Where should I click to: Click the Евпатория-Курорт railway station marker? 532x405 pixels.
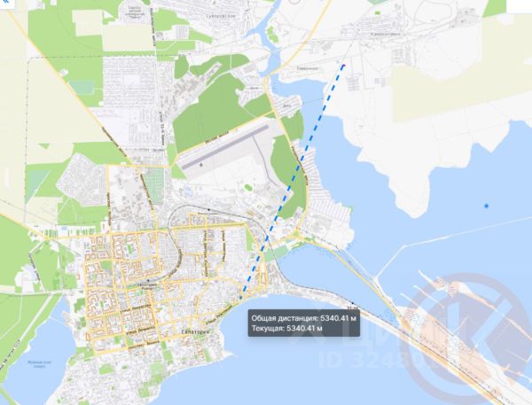pos(147,281)
